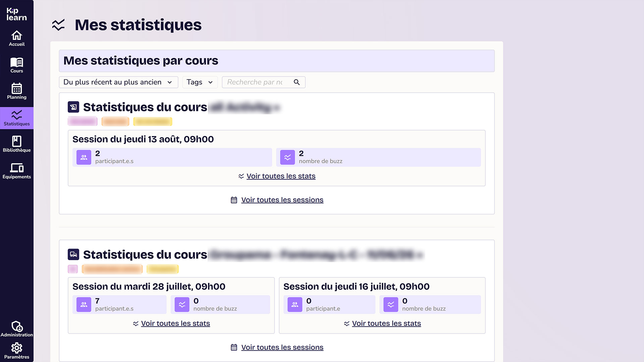Click the second course's yellow tag
Image resolution: width=644 pixels, height=362 pixels.
tap(163, 269)
